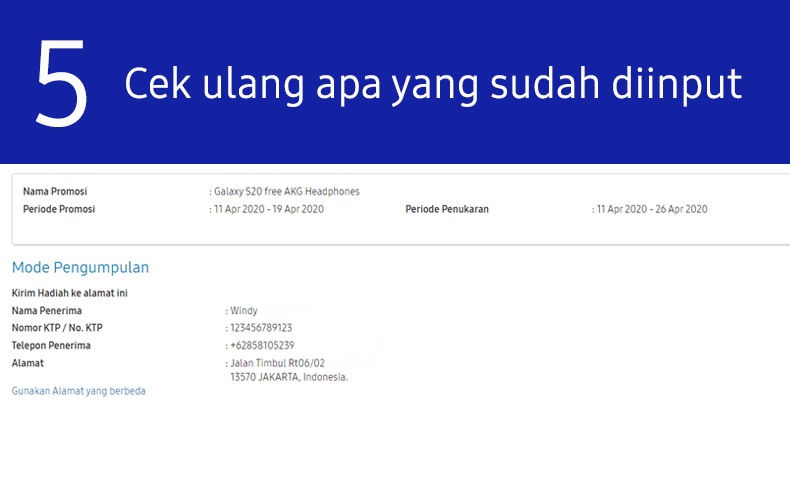Click the 'Telepon Penerima' label

[x=51, y=346]
